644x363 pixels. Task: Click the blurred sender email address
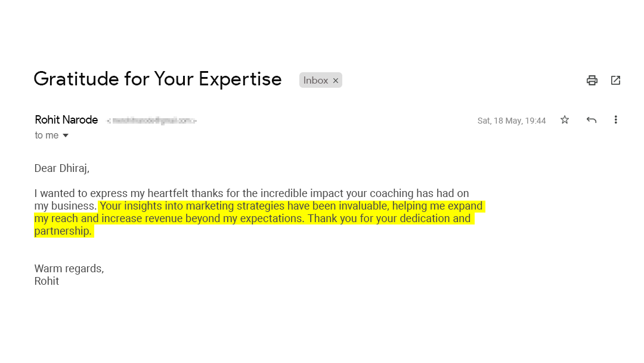[151, 121]
